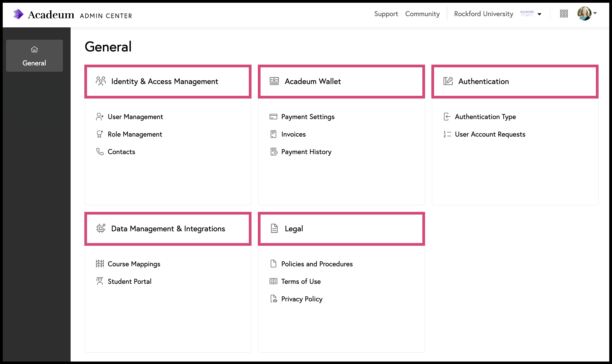612x364 pixels.
Task: Click the Acadeum Wallet heading
Action: (x=313, y=82)
